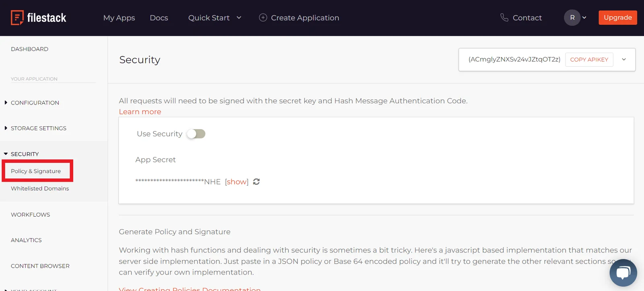The width and height of the screenshot is (644, 291).
Task: Click [show] to reveal App Secret
Action: click(237, 182)
